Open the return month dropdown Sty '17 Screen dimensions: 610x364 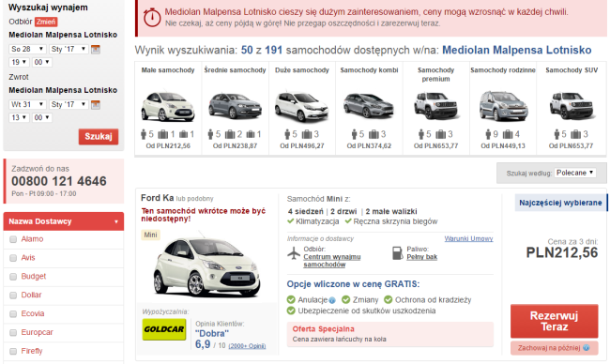69,104
